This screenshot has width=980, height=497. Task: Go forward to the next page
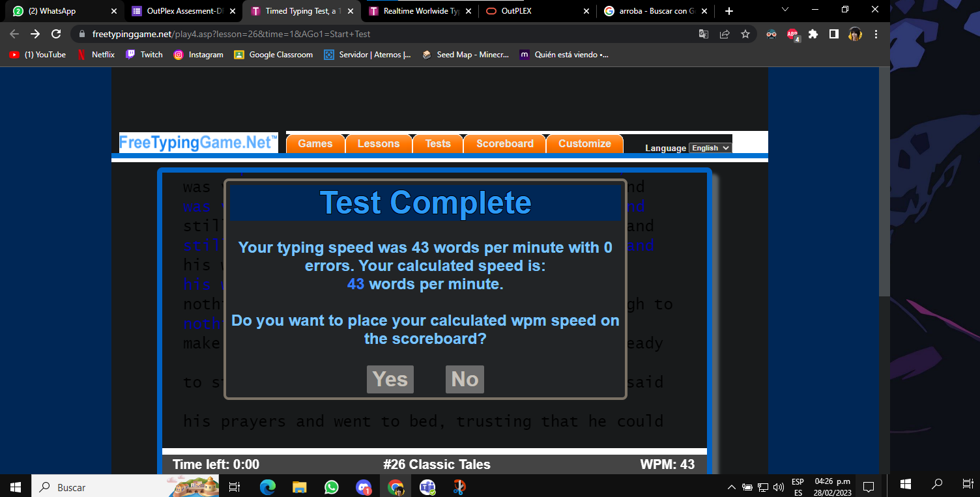[x=35, y=34]
